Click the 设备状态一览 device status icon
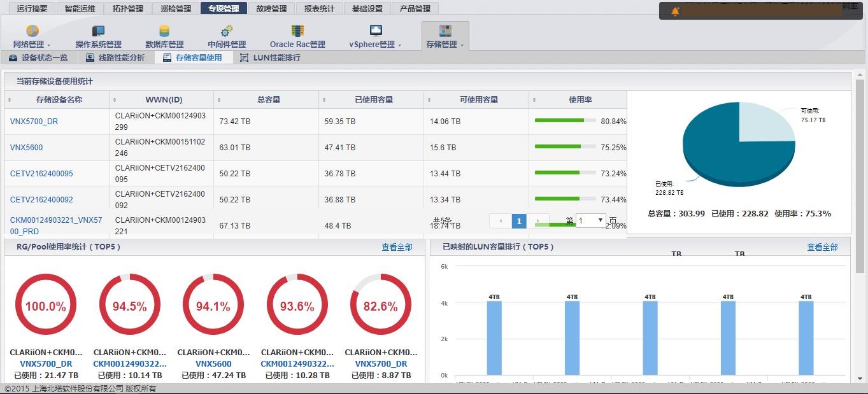The width and height of the screenshot is (868, 394). [x=13, y=57]
